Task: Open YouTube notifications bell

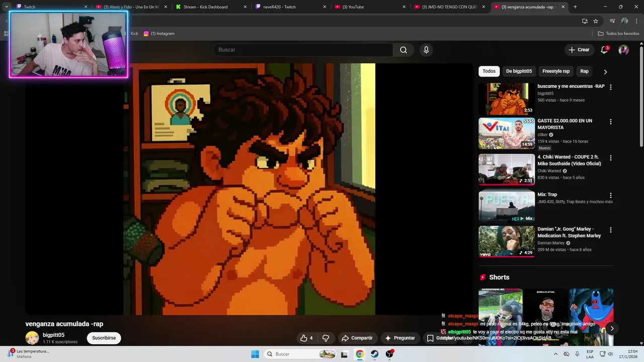Action: [x=605, y=50]
